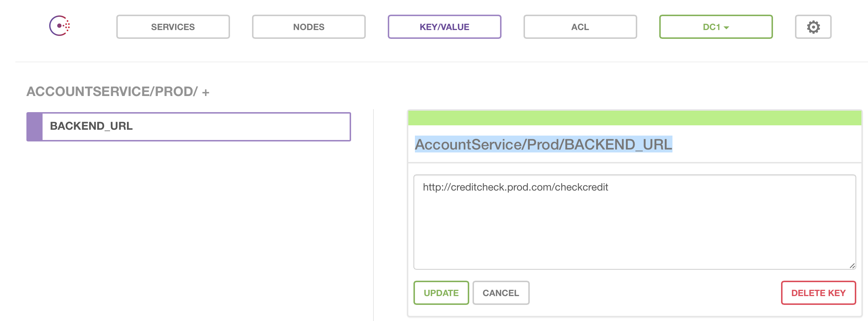The image size is (868, 321).
Task: Go to the NODES tab
Action: [309, 27]
